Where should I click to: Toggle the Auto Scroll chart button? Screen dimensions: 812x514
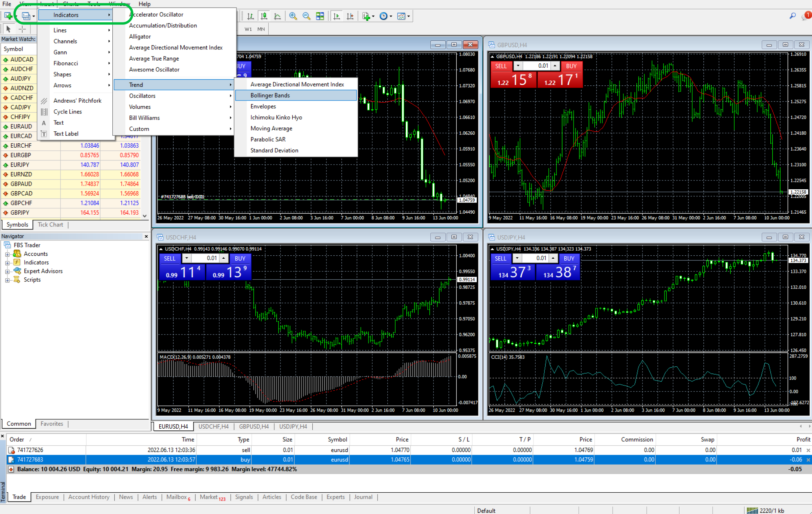pos(337,16)
